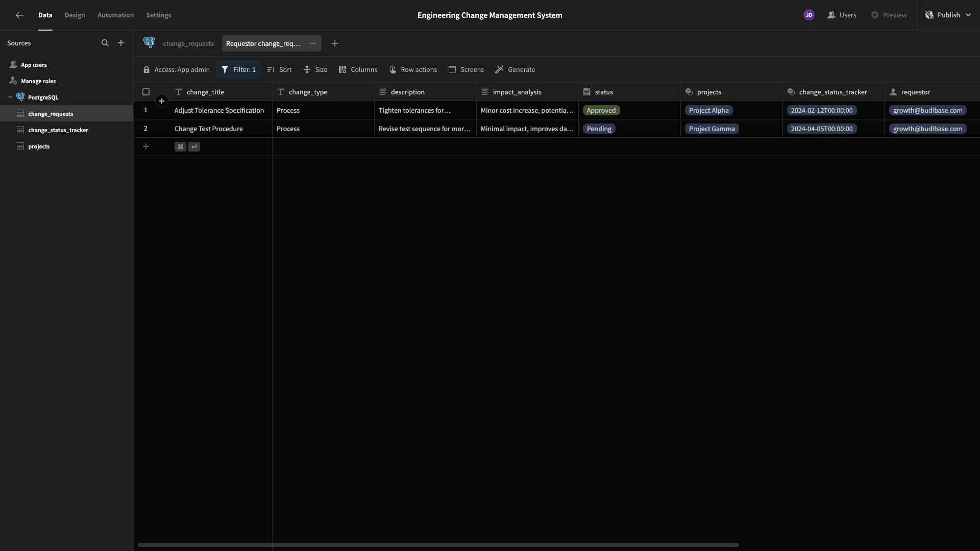This screenshot has width=980, height=551.
Task: Open the Publish dropdown
Action: 948,15
